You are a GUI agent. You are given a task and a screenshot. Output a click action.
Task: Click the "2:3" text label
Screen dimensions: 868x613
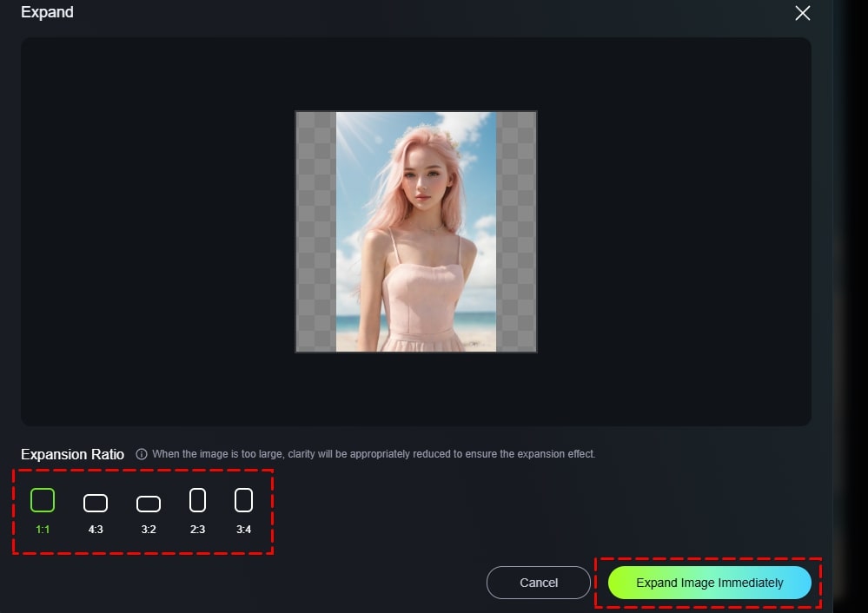197,529
